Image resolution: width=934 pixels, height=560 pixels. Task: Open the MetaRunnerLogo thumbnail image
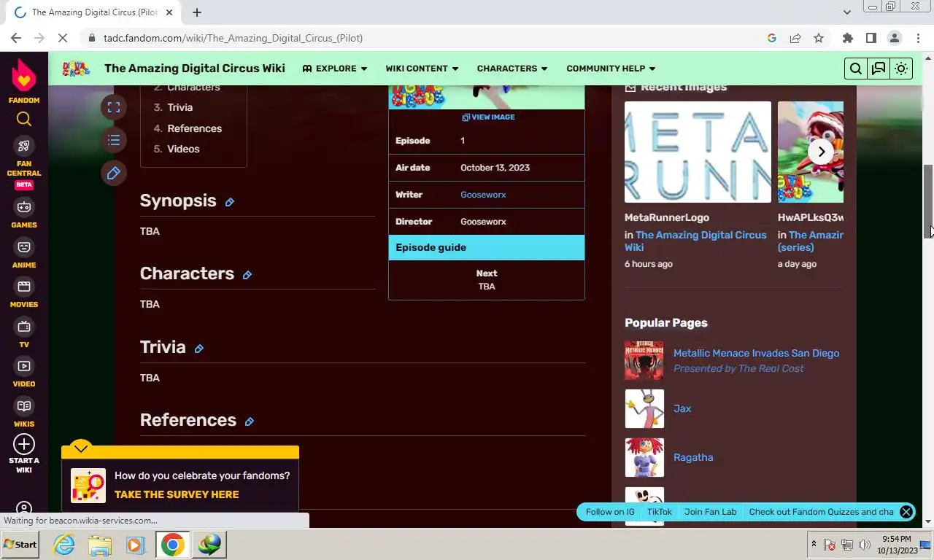(698, 152)
